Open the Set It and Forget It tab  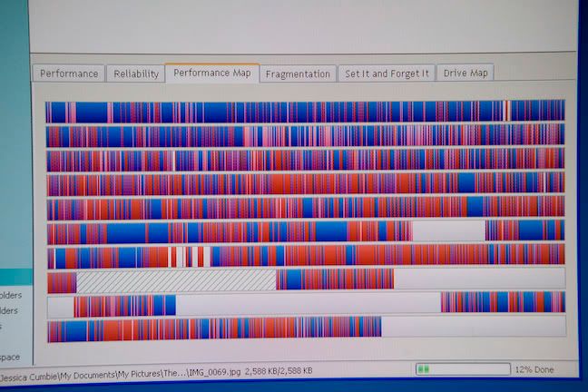tap(386, 73)
